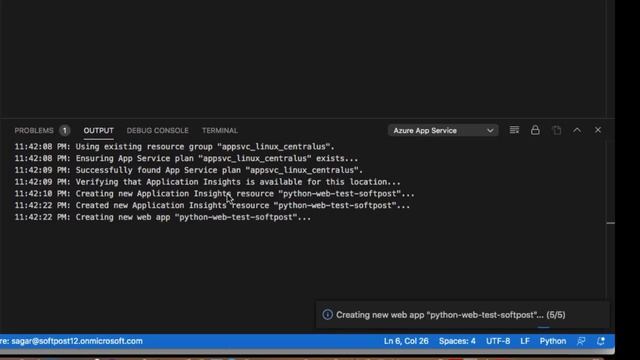Screen dimensions: 640x360
Task: Toggle the output scroll lock icon
Action: pyautogui.click(x=535, y=130)
